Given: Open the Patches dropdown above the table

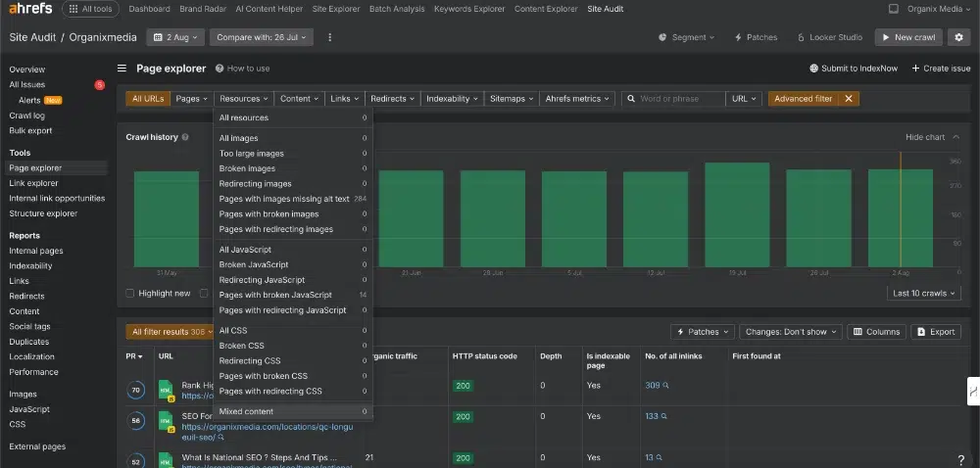Looking at the screenshot, I should 703,332.
